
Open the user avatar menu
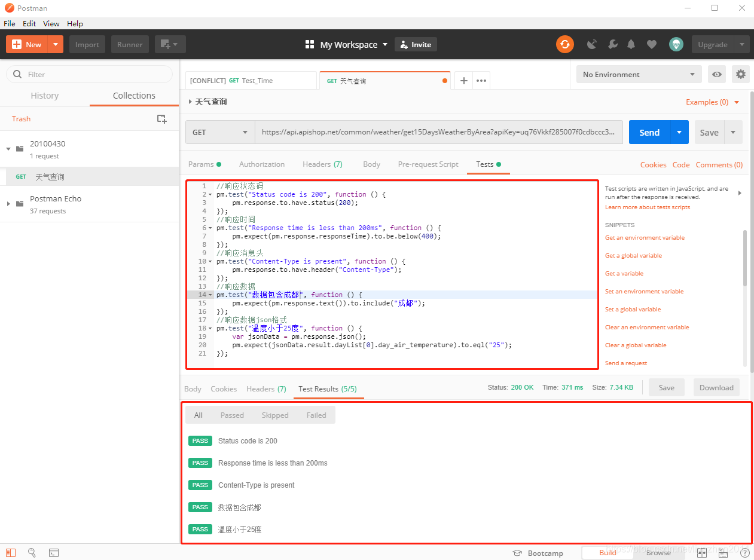[676, 44]
